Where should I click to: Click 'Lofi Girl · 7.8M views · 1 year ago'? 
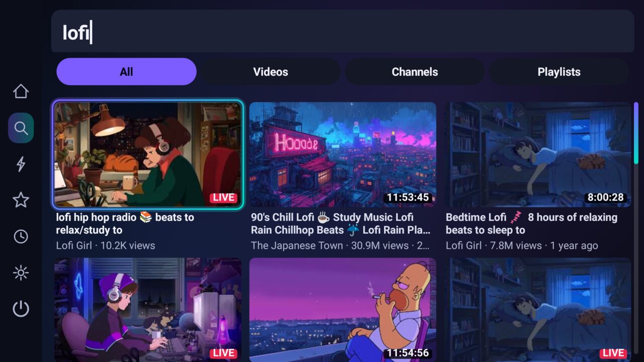(x=522, y=246)
